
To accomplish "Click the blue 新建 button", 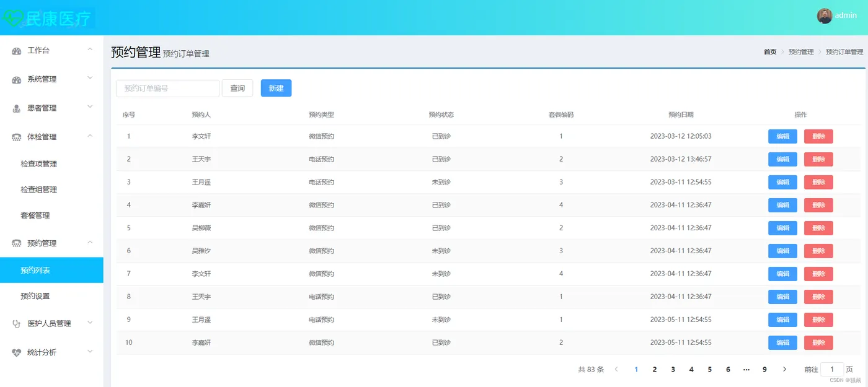I will click(276, 89).
